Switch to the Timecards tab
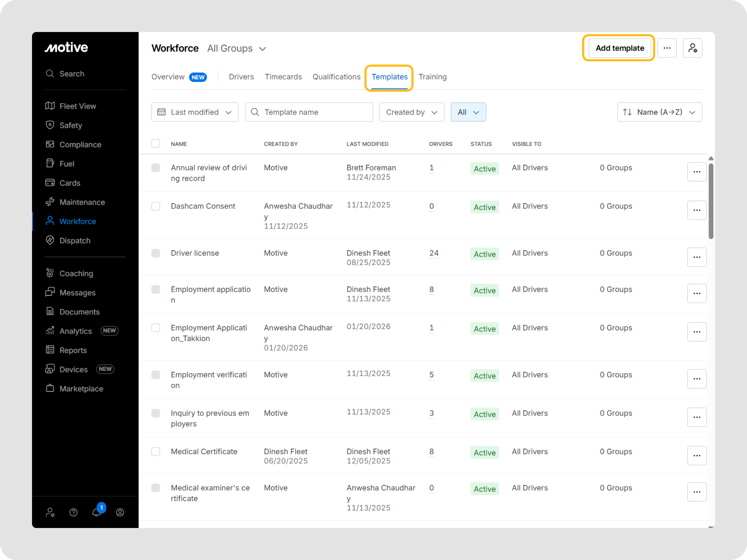The height and width of the screenshot is (560, 747). click(x=283, y=77)
